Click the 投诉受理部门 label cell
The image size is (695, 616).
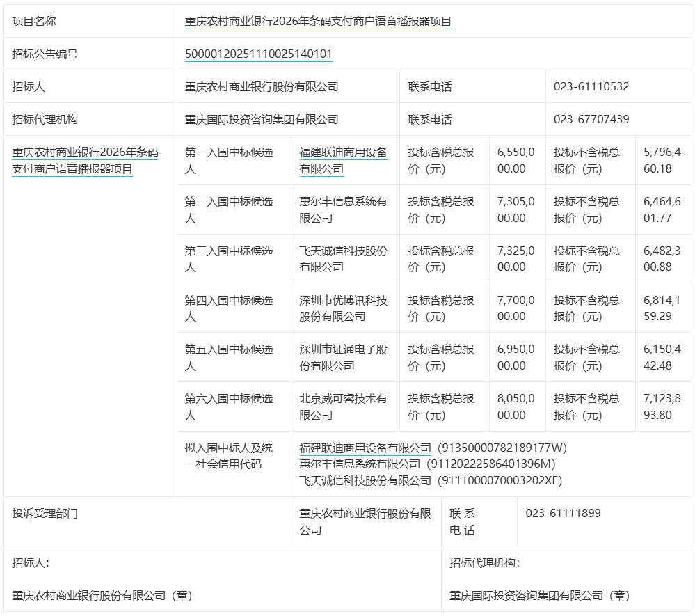(45, 514)
